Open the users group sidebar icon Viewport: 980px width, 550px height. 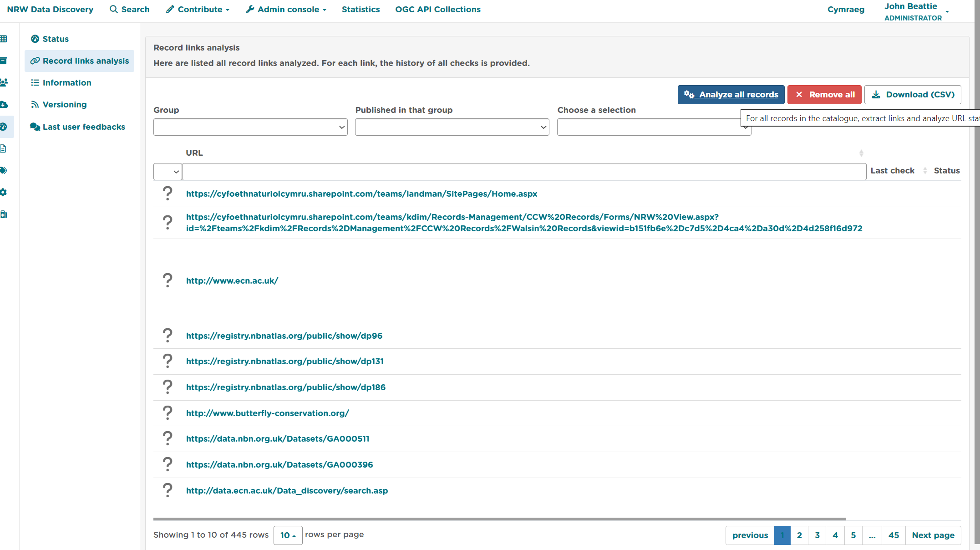pos(4,82)
